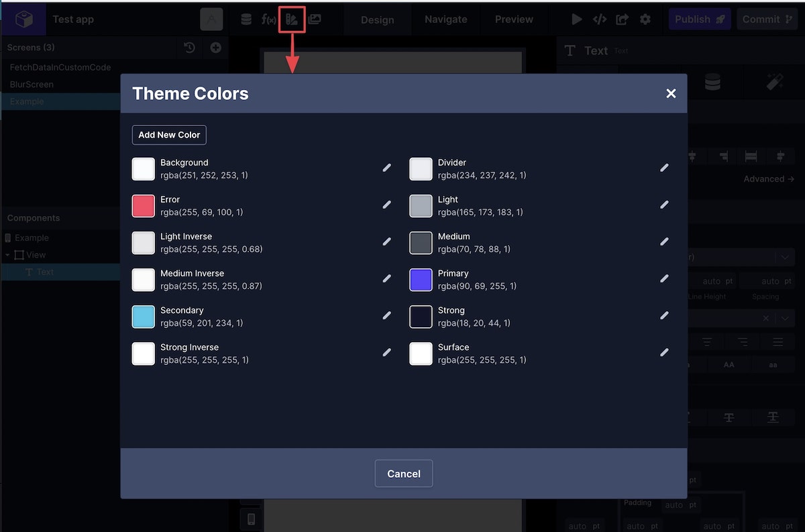
Task: Switch to the Navigate tab
Action: [x=446, y=19]
